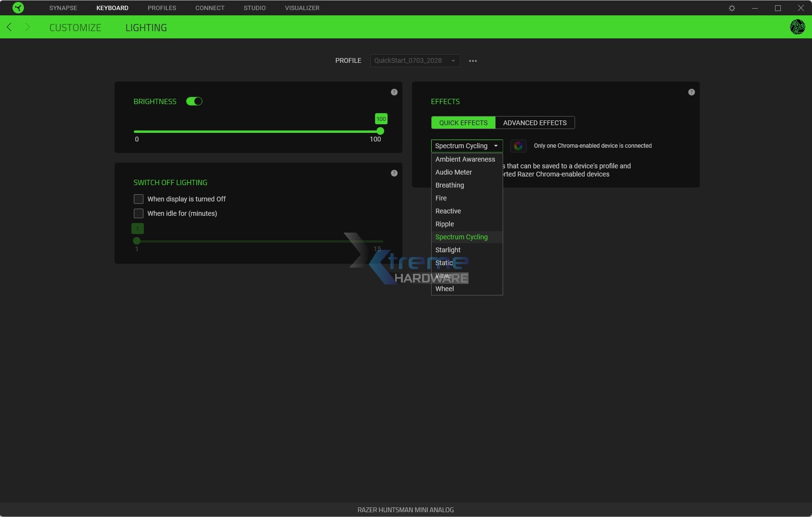This screenshot has height=517, width=812.
Task: Open Synapse settings gear
Action: 732,8
